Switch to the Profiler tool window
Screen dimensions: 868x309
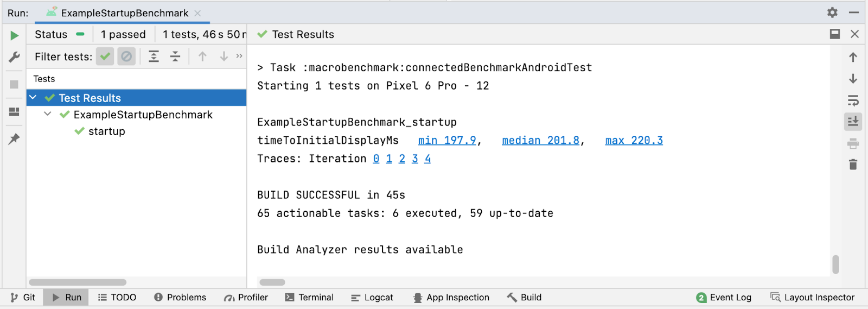[246, 298]
